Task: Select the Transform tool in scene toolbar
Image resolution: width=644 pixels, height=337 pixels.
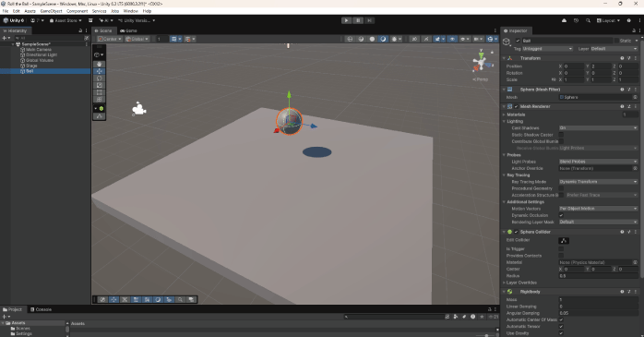Action: (x=99, y=99)
